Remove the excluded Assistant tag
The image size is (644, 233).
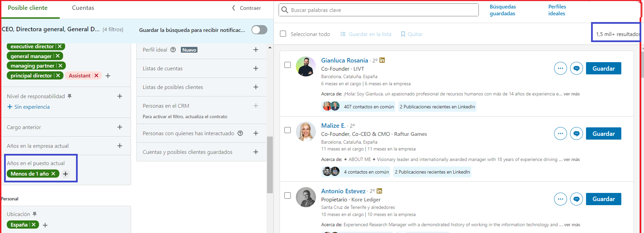click(96, 75)
